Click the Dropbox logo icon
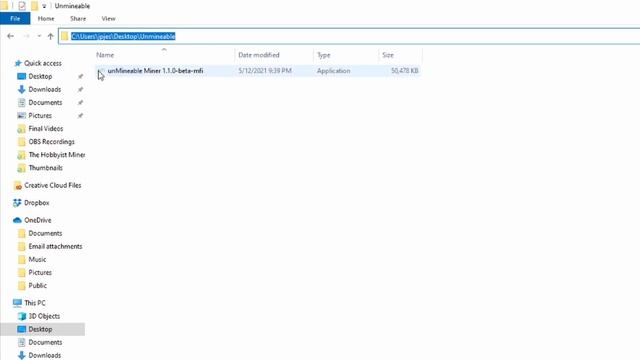This screenshot has height=360, width=640. tap(17, 203)
